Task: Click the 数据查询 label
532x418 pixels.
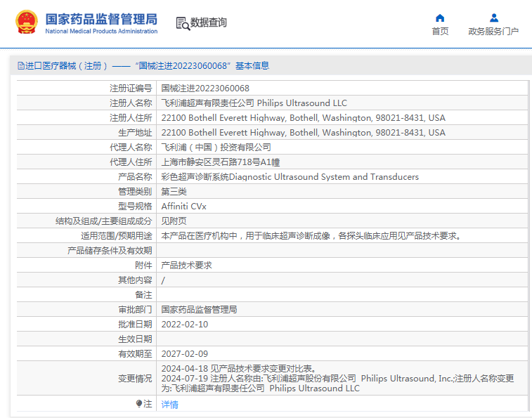Action: (208, 22)
